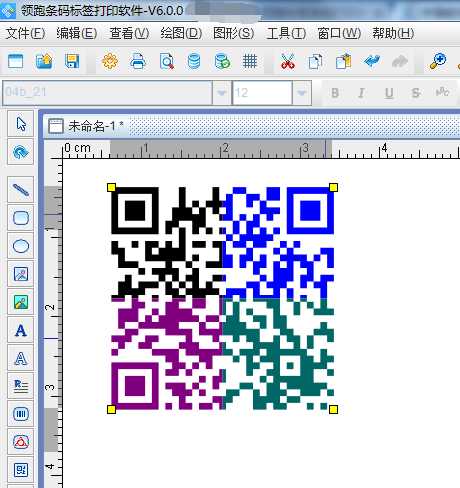The width and height of the screenshot is (460, 488).
Task: Select the QR code drawing tool
Action: (x=21, y=470)
